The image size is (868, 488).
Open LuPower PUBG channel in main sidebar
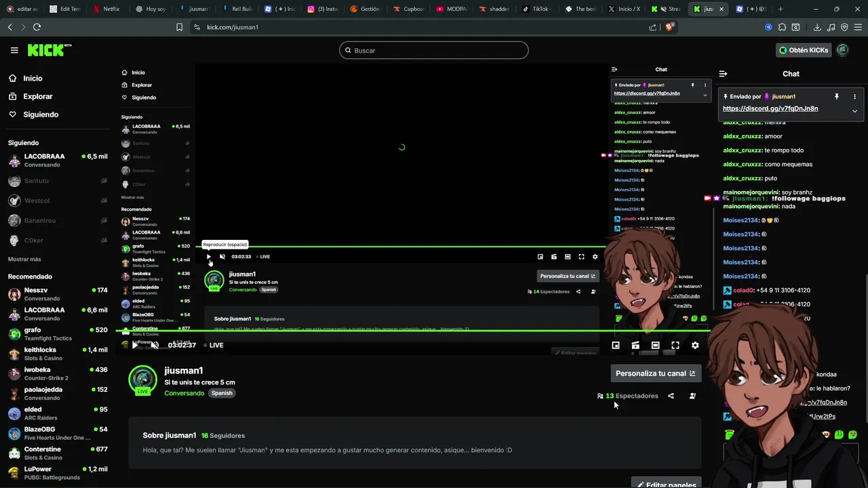click(x=58, y=473)
